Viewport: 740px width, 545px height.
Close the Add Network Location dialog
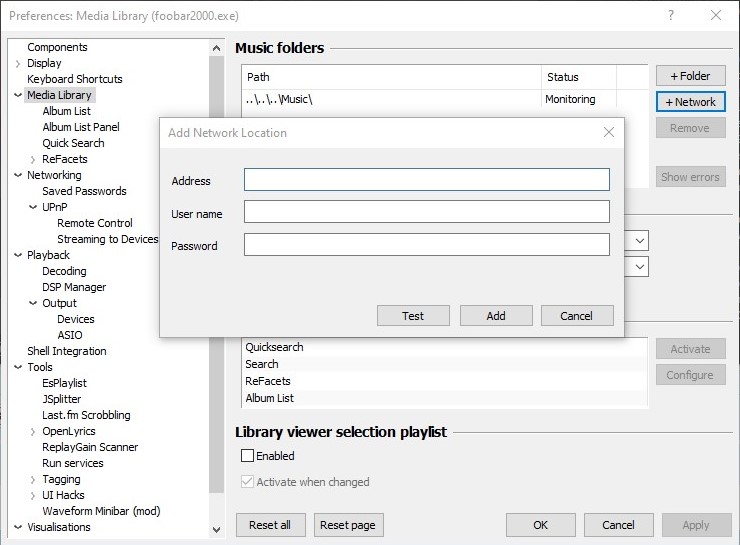(608, 132)
